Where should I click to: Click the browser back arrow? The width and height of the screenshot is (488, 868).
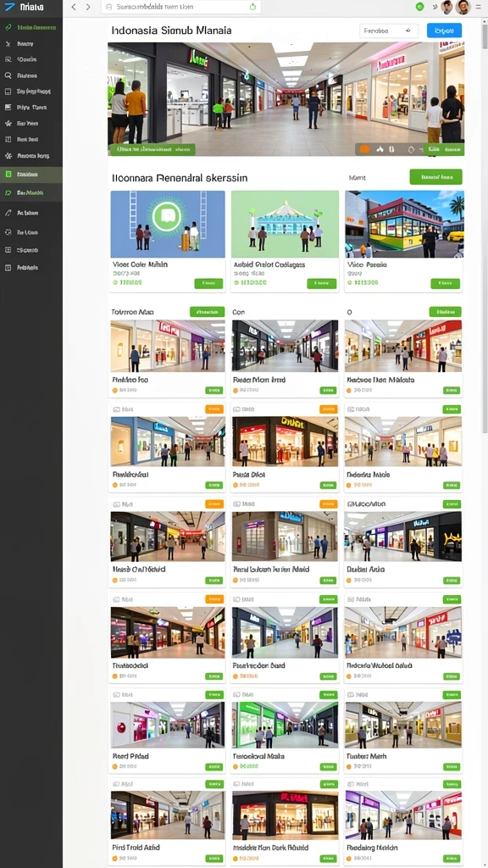pyautogui.click(x=74, y=7)
